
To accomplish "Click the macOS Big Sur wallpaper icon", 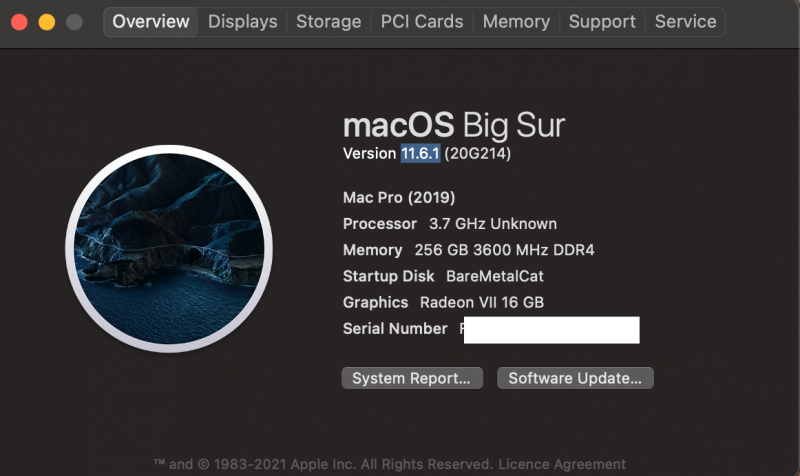I will pos(168,246).
